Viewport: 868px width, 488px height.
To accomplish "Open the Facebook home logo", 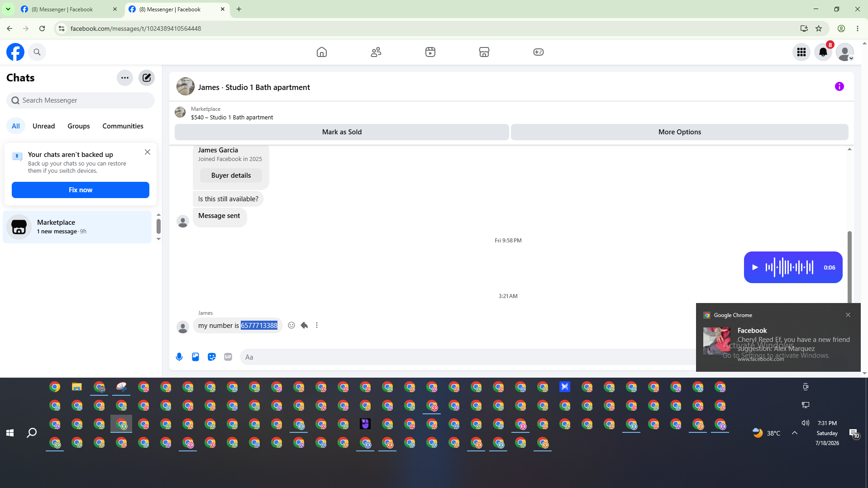I will tap(15, 52).
